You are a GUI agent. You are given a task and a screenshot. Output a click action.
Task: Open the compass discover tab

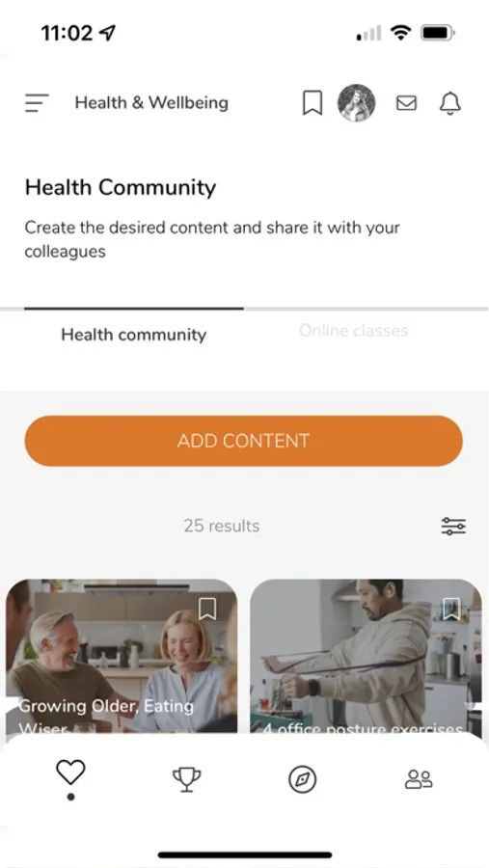point(303,779)
